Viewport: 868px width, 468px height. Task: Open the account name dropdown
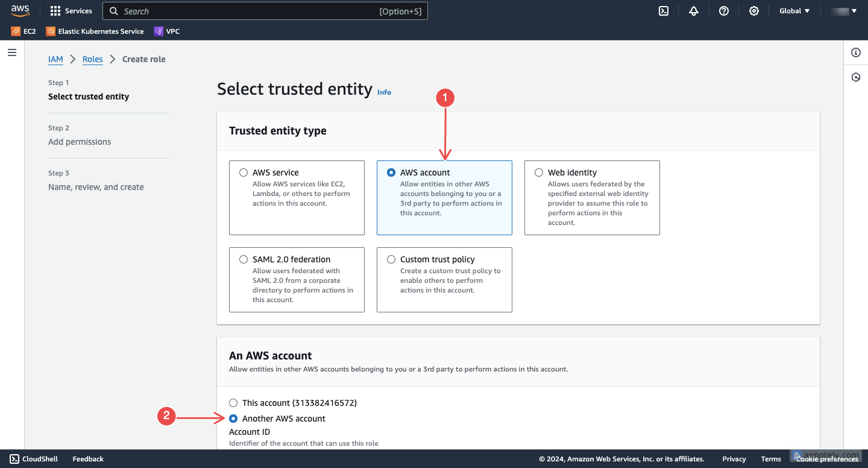(843, 10)
